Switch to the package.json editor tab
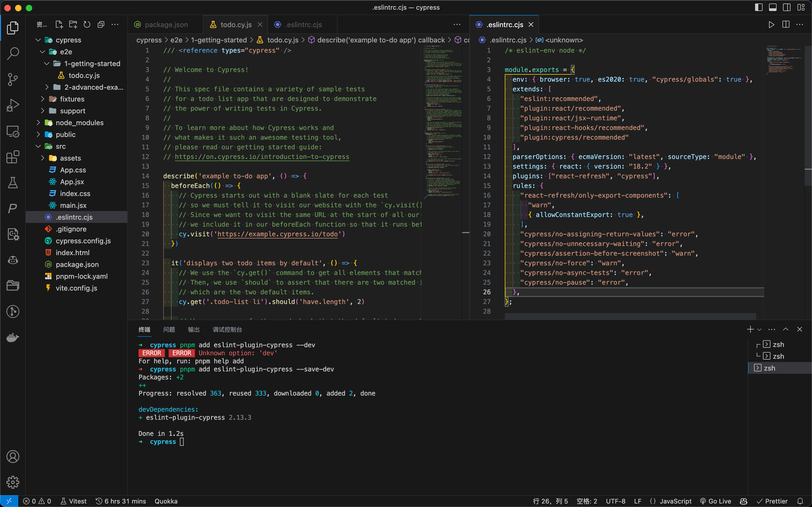 point(166,24)
